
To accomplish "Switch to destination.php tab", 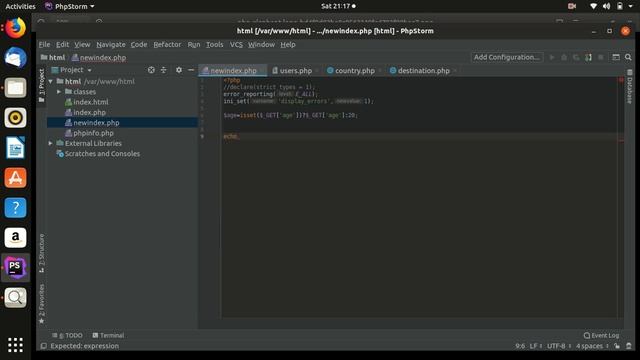I will tap(423, 71).
